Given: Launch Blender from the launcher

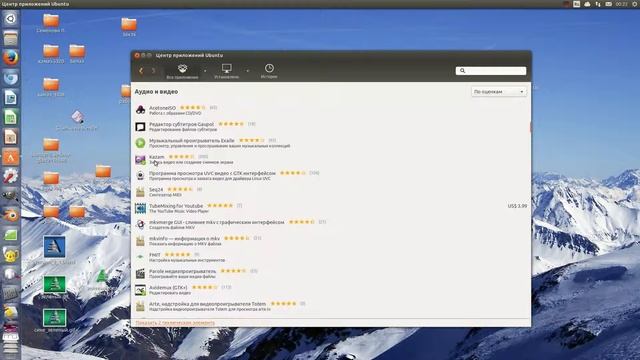Looking at the screenshot, I should click(x=11, y=215).
